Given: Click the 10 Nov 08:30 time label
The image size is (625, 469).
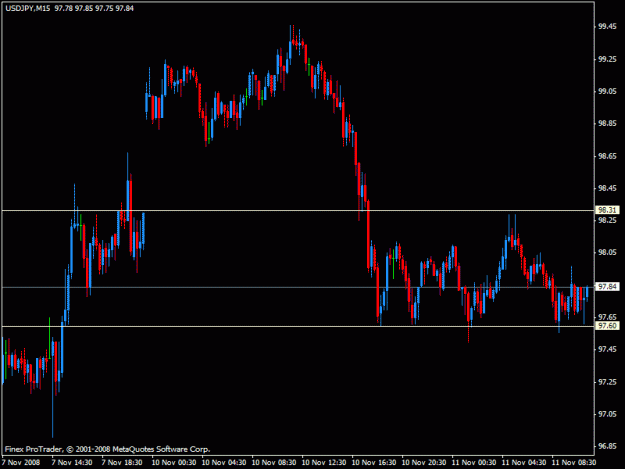Looking at the screenshot, I should click(274, 462).
